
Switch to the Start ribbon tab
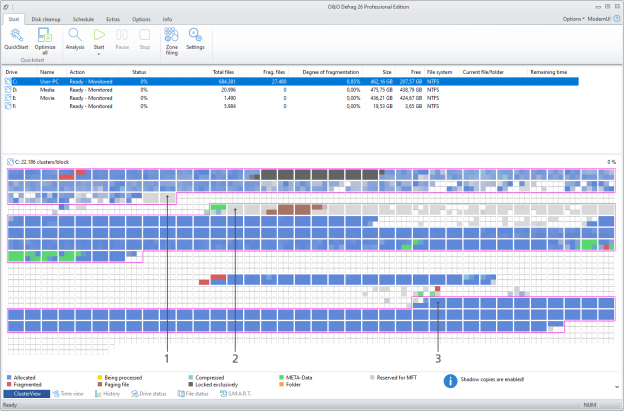click(14, 19)
